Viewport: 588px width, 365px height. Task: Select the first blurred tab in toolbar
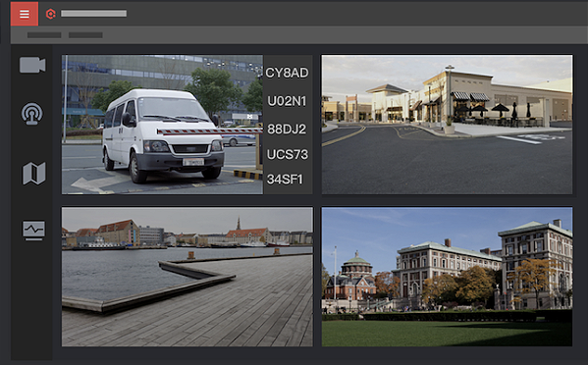point(44,35)
